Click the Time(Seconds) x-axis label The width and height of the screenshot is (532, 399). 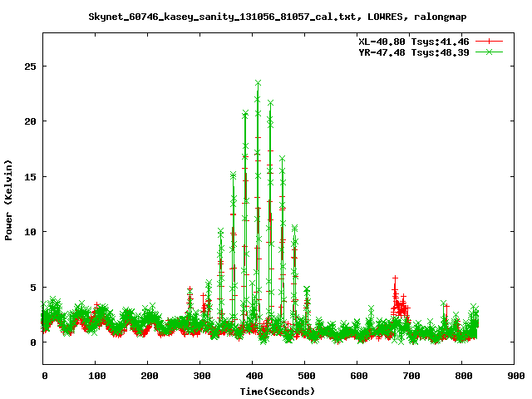(x=277, y=392)
